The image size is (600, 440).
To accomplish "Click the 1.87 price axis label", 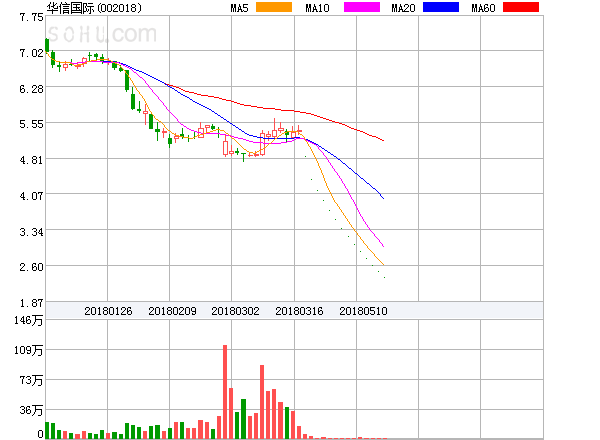I will coord(31,303).
